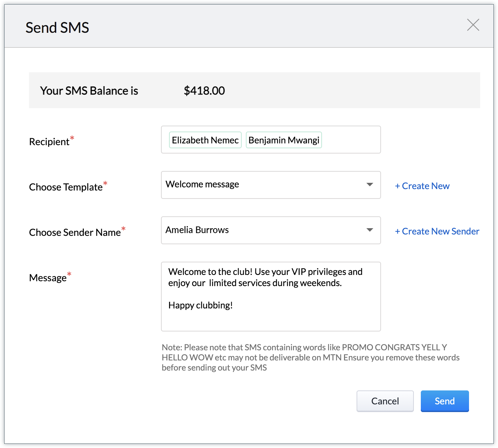498x448 pixels.
Task: Click the Choose Template label
Action: [x=66, y=187]
